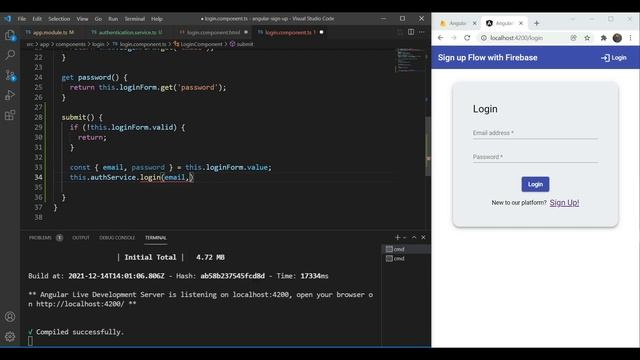The height and width of the screenshot is (360, 640).
Task: Open the File menu
Action: [22, 19]
